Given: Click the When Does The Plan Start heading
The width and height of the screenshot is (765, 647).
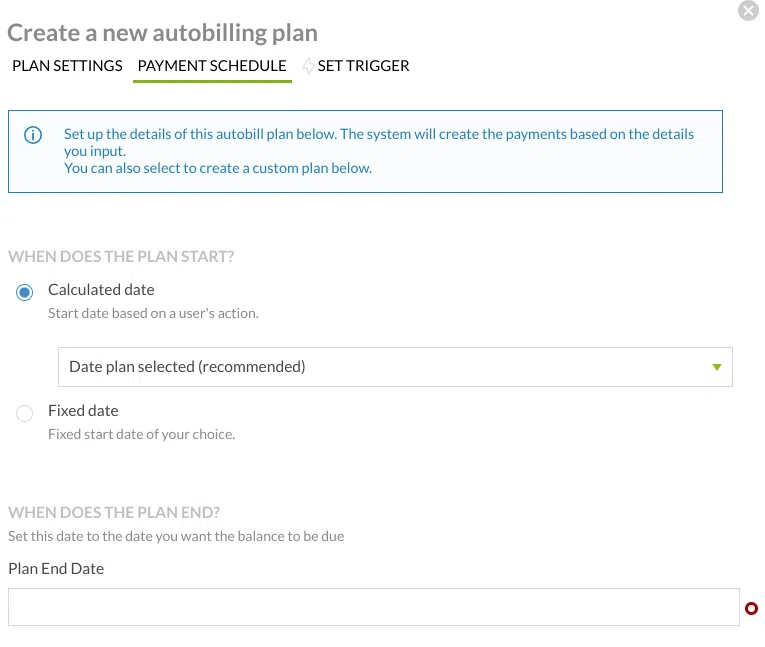Looking at the screenshot, I should tap(121, 257).
